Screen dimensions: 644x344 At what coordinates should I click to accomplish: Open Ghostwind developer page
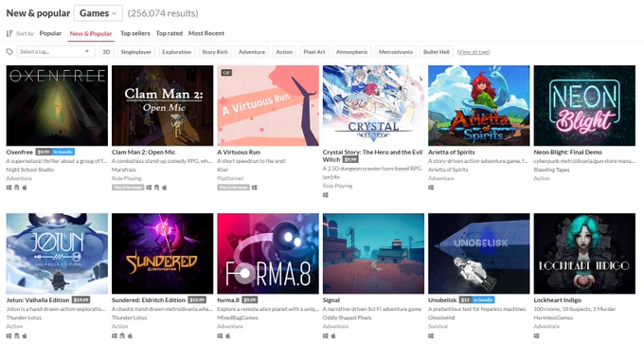pyautogui.click(x=441, y=317)
